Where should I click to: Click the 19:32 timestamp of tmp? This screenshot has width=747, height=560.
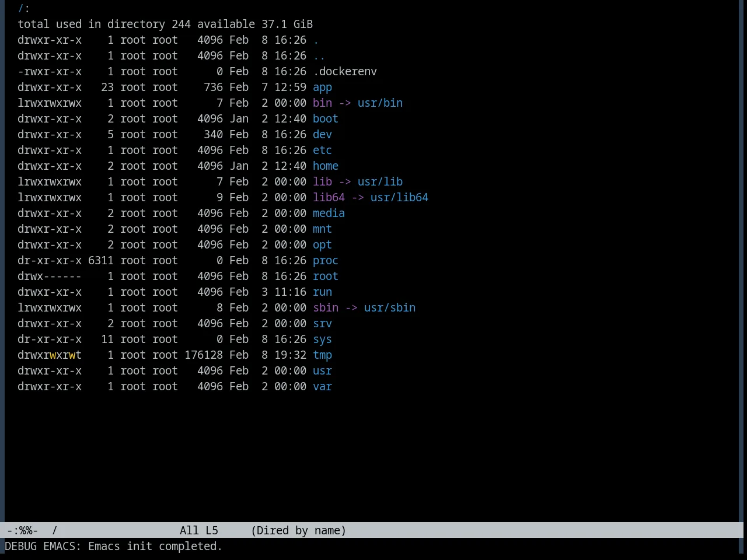(x=290, y=355)
